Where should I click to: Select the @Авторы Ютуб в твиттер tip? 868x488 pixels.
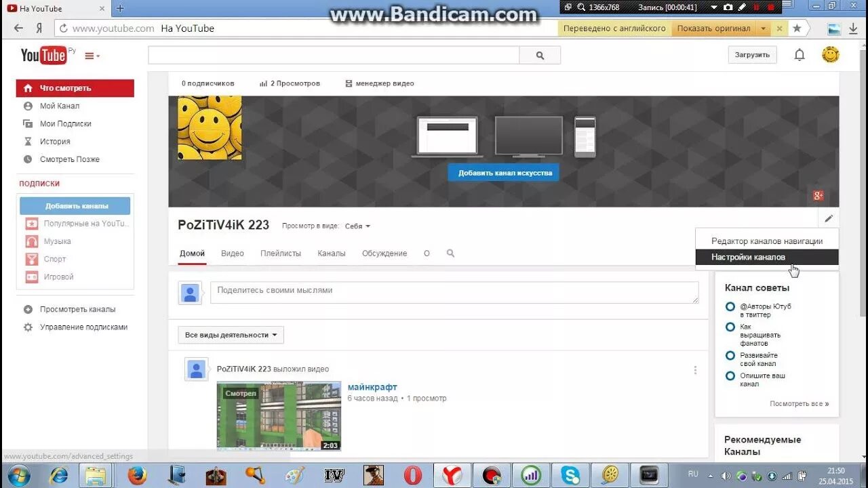765,310
